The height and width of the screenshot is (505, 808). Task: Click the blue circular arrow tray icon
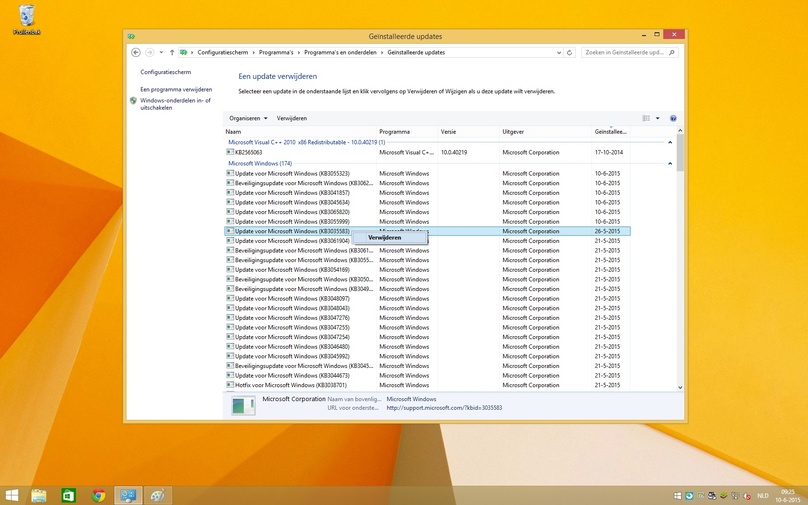(689, 496)
